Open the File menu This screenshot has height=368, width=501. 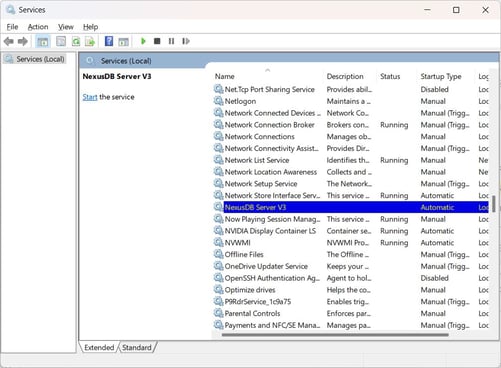(x=12, y=27)
